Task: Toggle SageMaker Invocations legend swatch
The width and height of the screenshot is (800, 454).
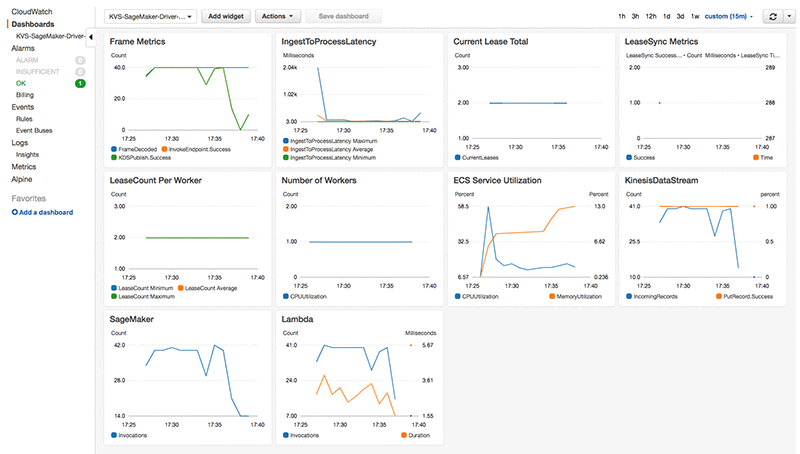Action: [x=114, y=435]
